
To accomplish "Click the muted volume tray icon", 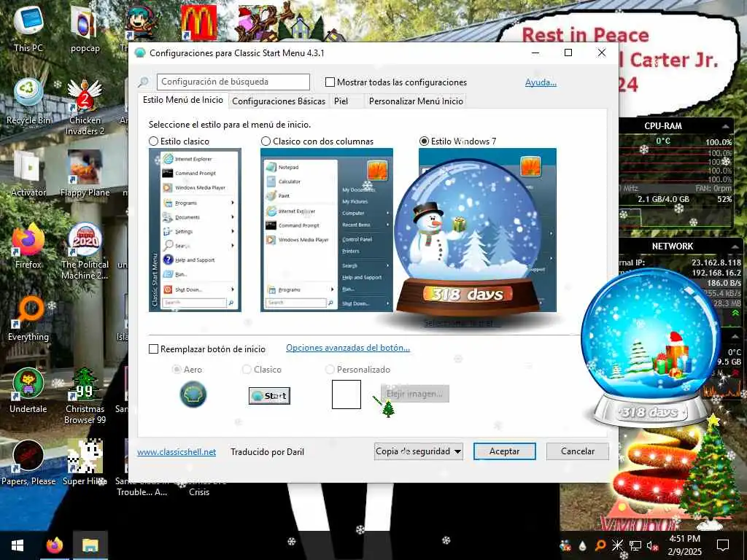I will click(652, 545).
